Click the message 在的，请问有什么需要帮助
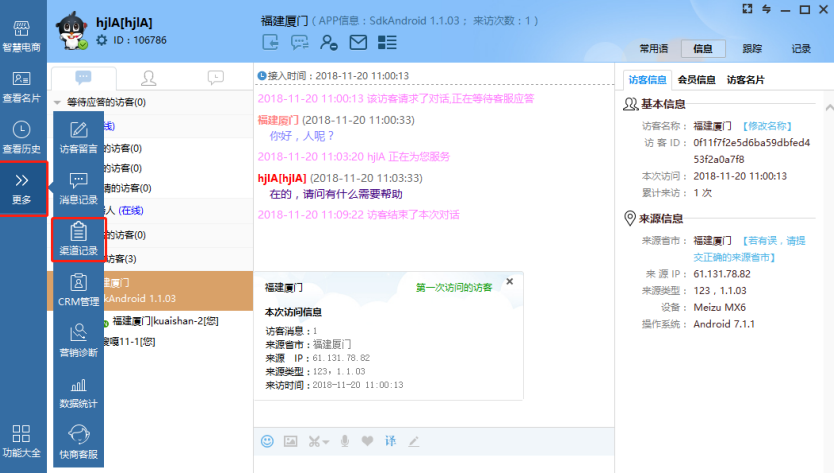 (x=336, y=194)
